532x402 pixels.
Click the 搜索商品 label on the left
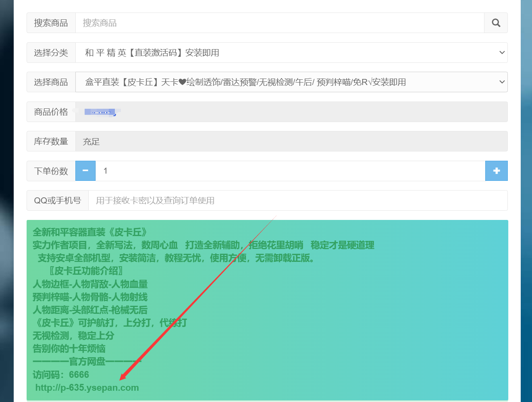51,23
